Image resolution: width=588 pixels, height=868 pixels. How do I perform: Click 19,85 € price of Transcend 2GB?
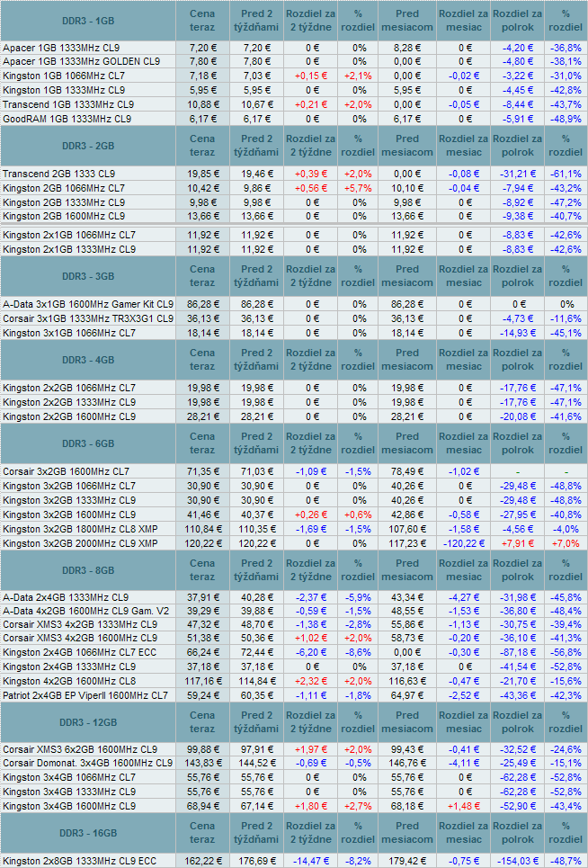pyautogui.click(x=202, y=174)
